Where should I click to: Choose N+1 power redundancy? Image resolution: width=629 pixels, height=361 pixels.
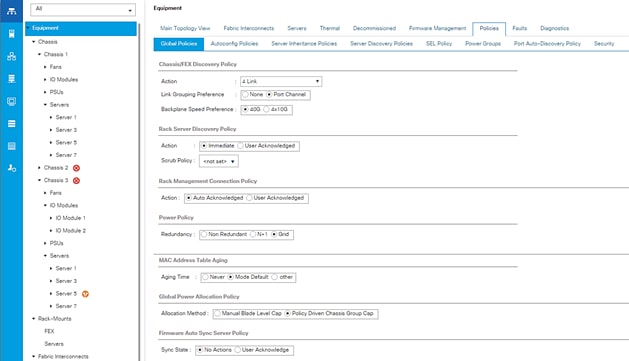(x=253, y=234)
